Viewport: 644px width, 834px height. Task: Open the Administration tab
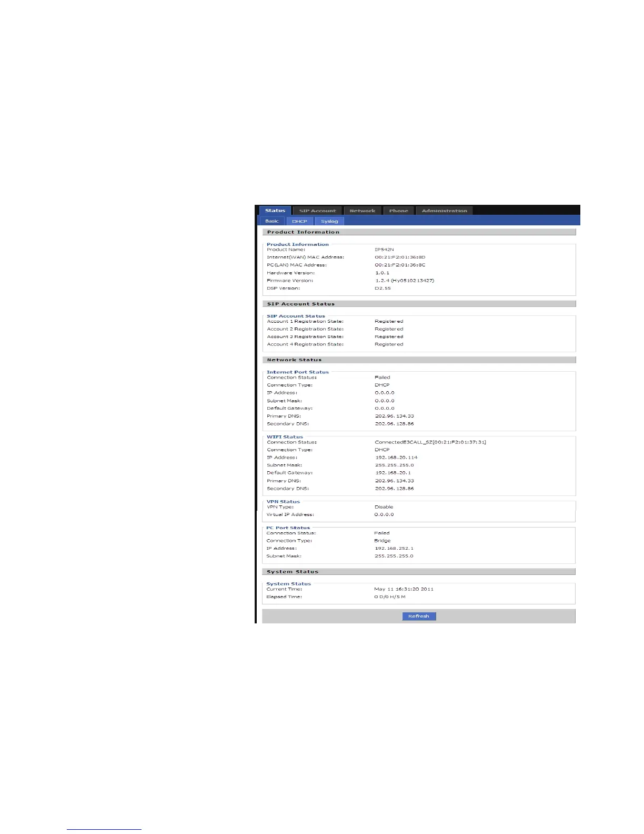tap(444, 211)
